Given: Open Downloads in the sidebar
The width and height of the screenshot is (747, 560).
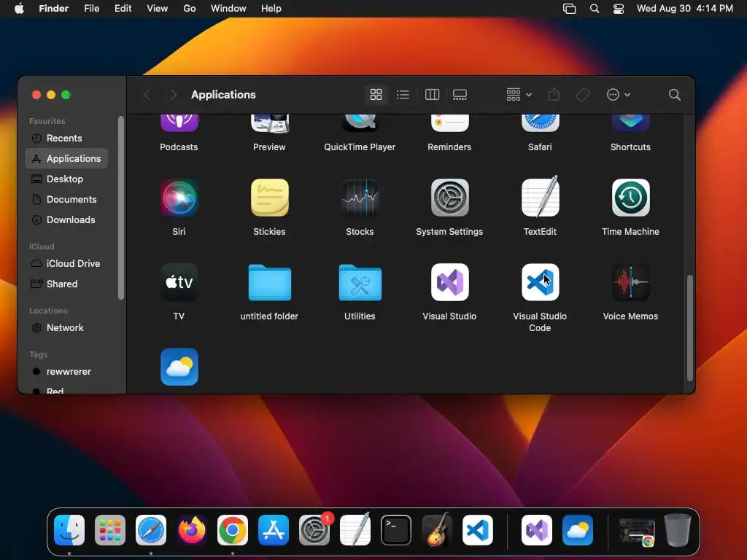Looking at the screenshot, I should [x=66, y=220].
